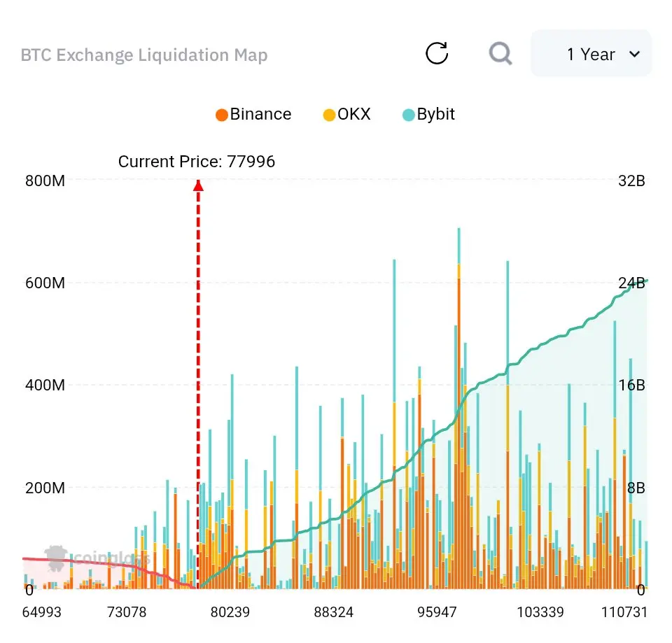Click the 800M left axis label

(45, 181)
